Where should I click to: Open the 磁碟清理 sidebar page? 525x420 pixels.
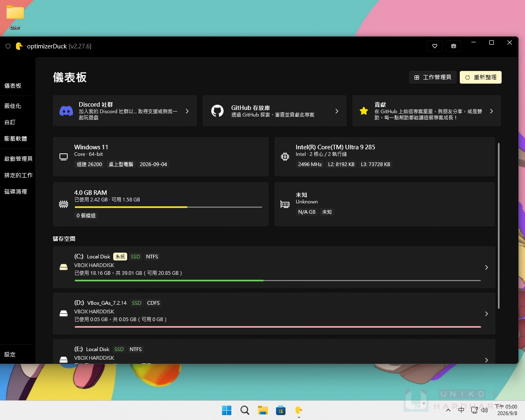(x=16, y=192)
